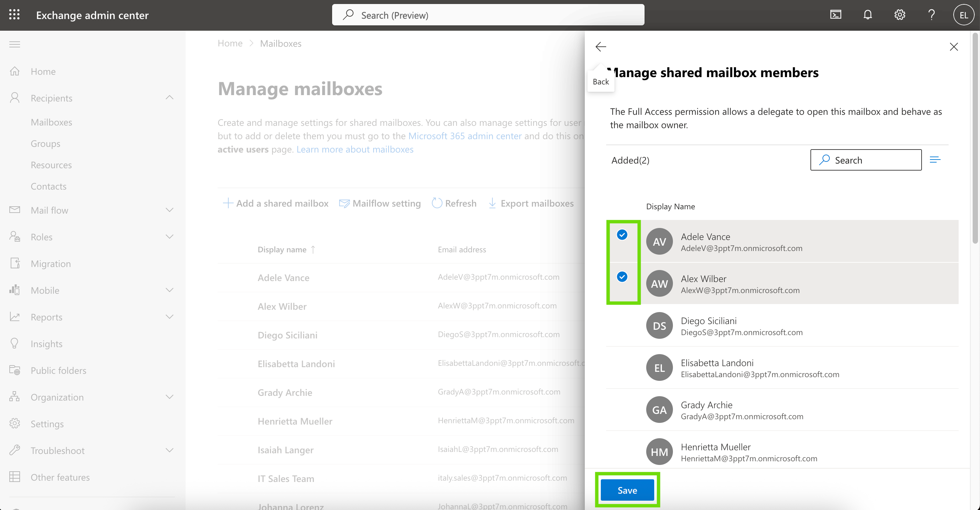Click the Adele Vance AV avatar
980x510 pixels.
tap(659, 241)
